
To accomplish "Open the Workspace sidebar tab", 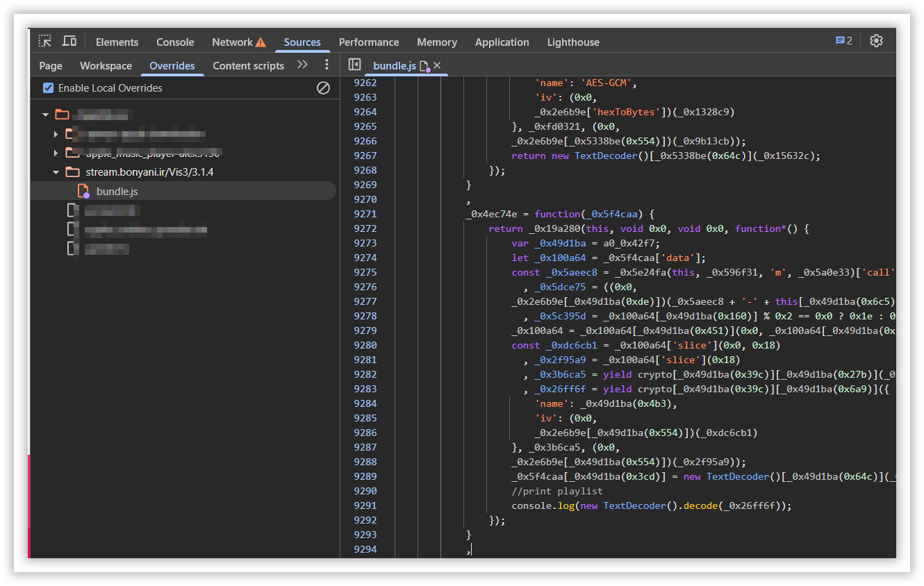I will pos(106,66).
